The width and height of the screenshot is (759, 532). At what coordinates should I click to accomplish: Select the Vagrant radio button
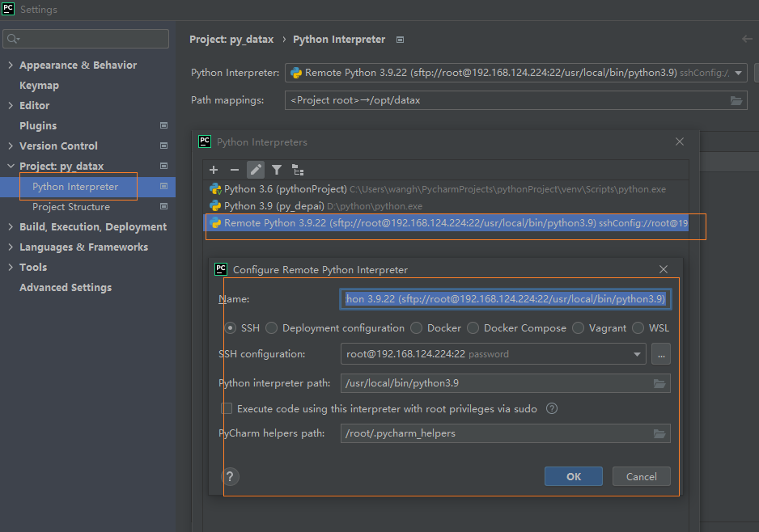(x=578, y=328)
